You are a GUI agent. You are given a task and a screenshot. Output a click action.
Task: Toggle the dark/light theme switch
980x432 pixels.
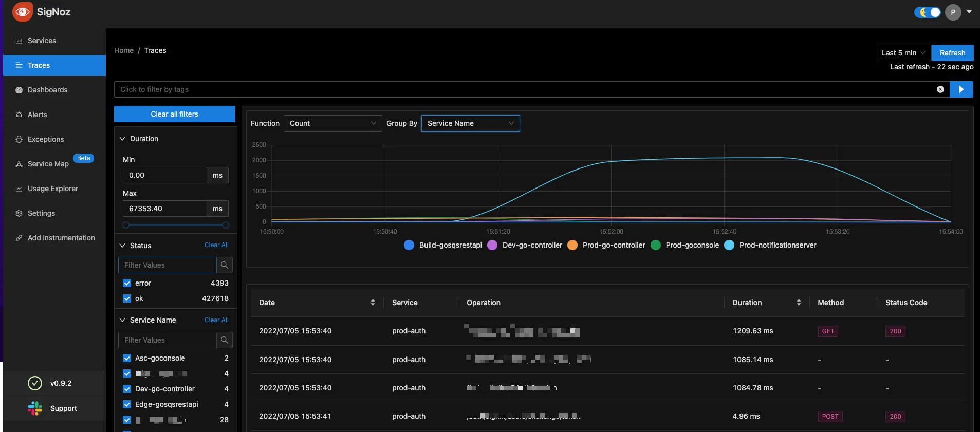coord(928,12)
